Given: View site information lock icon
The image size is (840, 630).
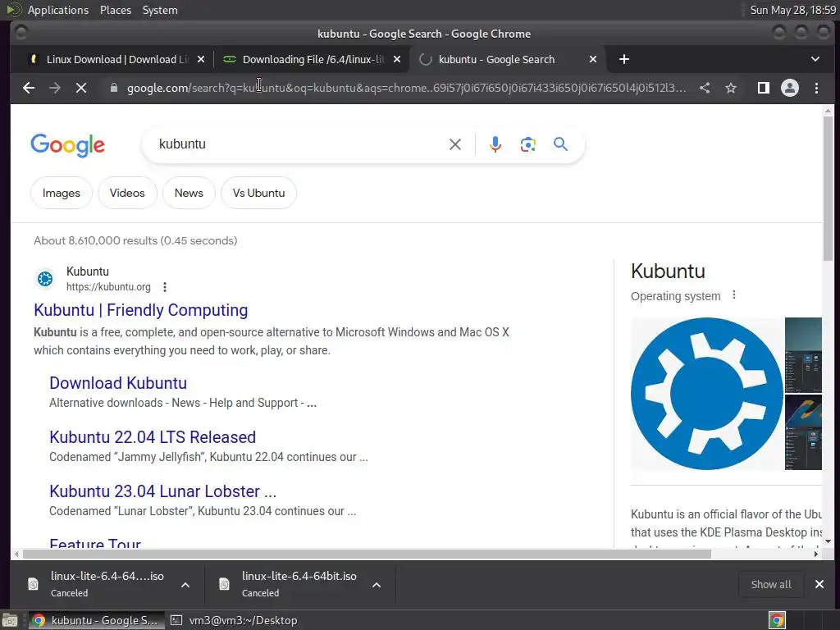Looking at the screenshot, I should [113, 88].
